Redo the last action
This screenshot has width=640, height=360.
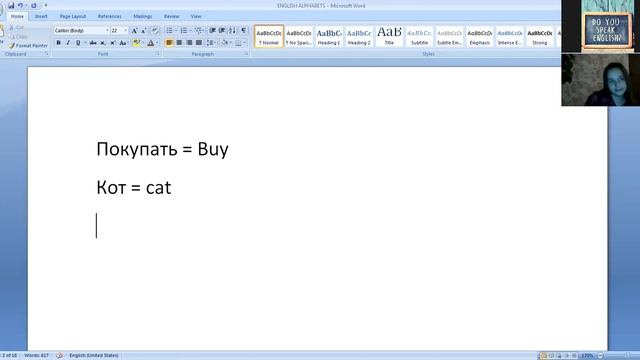[34, 6]
